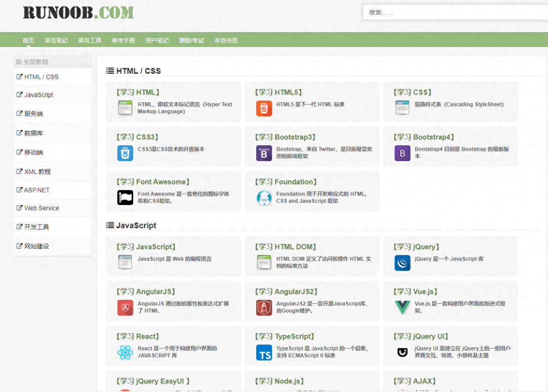Click the jQuery UI black icon
Image resolution: width=548 pixels, height=392 pixels.
[x=403, y=352]
